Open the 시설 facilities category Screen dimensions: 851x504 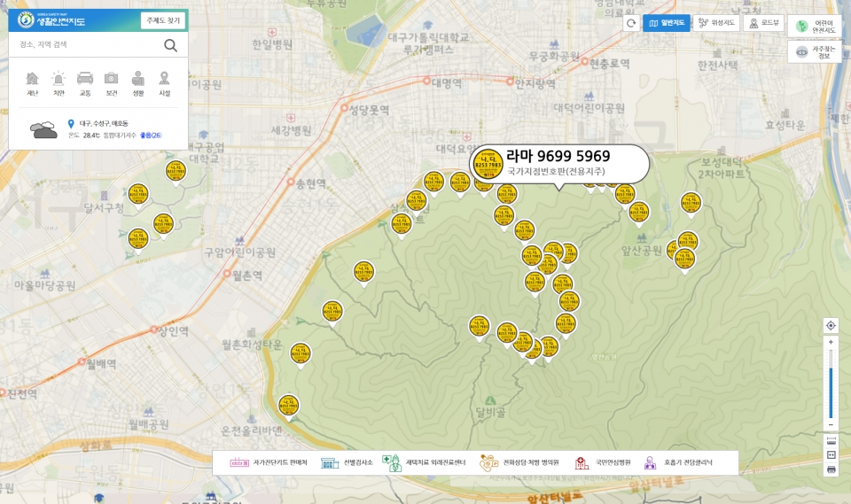click(165, 83)
